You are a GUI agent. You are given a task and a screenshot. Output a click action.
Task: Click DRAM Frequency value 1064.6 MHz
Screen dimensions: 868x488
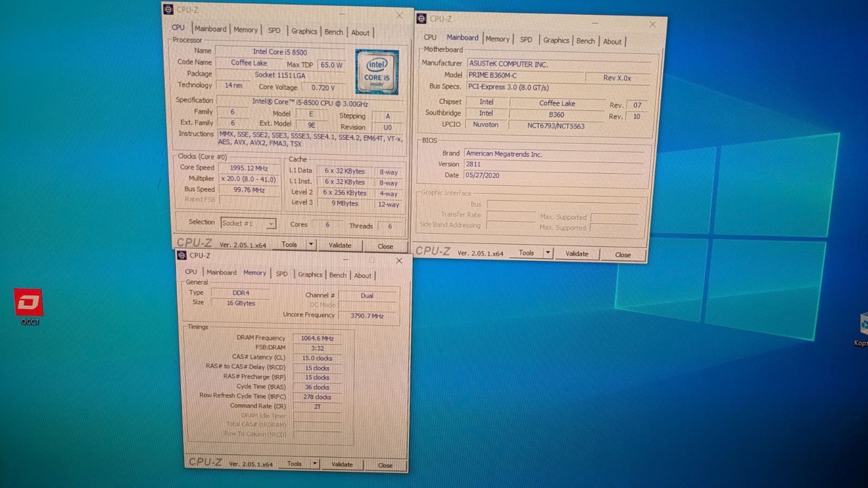317,338
